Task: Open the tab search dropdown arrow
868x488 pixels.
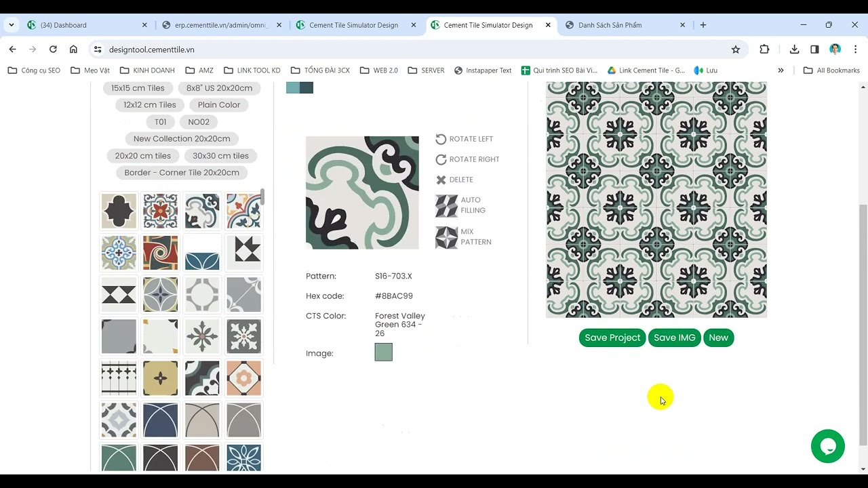Action: pos(12,25)
